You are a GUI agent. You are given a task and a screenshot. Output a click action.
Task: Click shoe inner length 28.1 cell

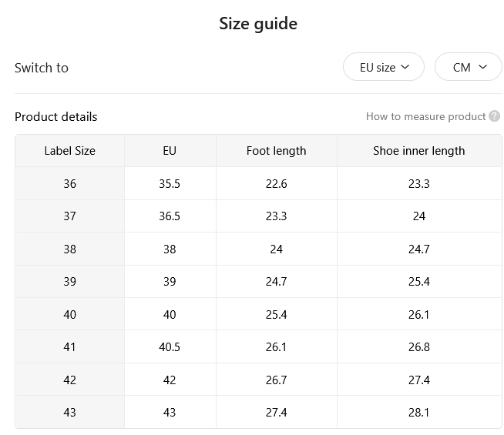[x=419, y=412]
